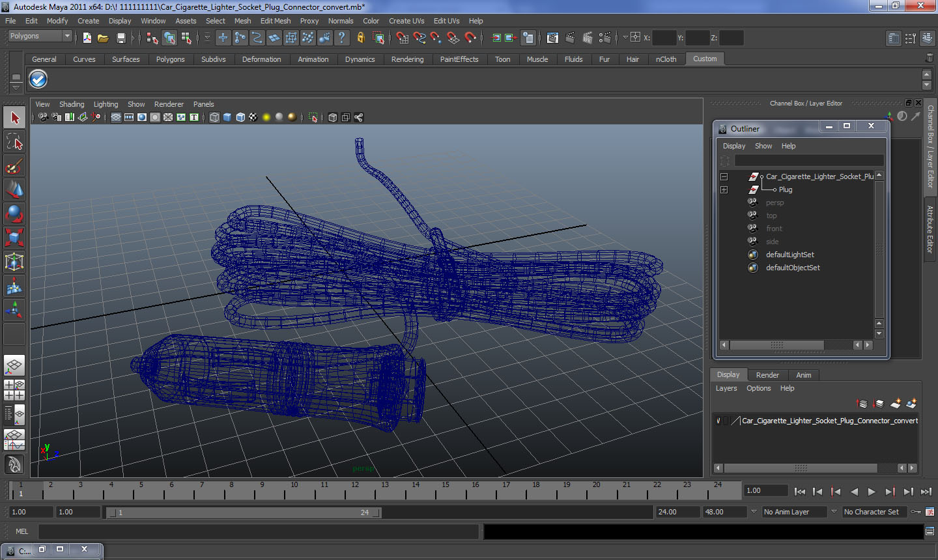
Task: Toggle X-ray display in viewport toolbar
Action: [333, 117]
